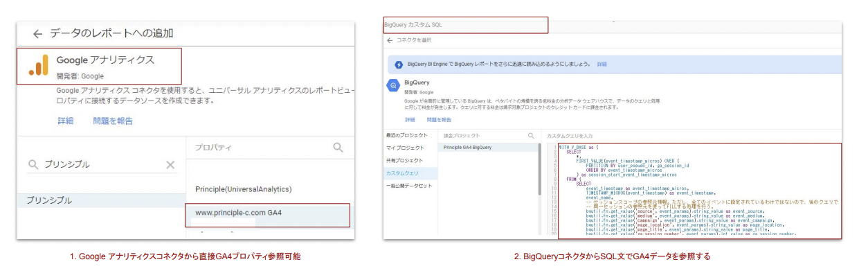Click the property list search magnifier icon
Image resolution: width=868 pixels, height=280 pixels.
coord(338,148)
